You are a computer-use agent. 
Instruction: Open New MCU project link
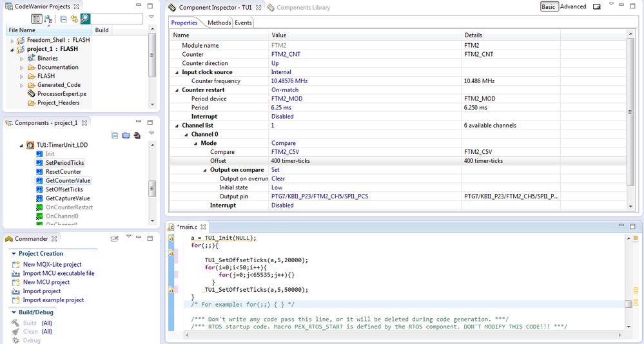[46, 282]
